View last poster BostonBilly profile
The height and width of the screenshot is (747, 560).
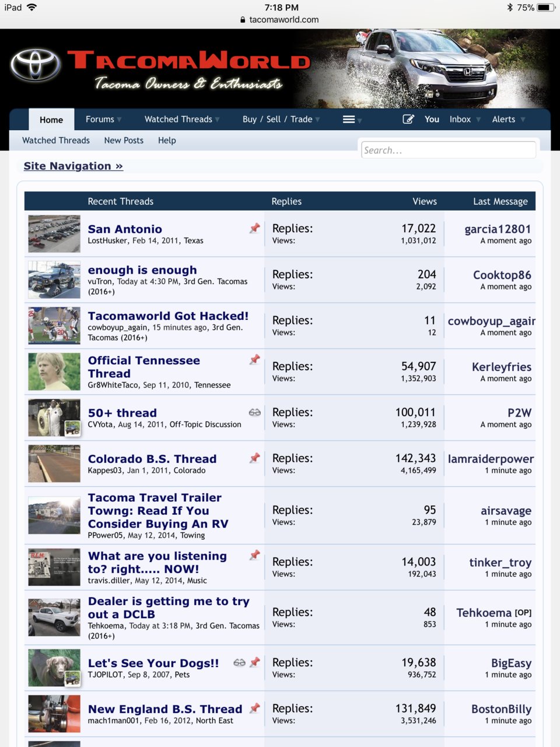(x=501, y=709)
